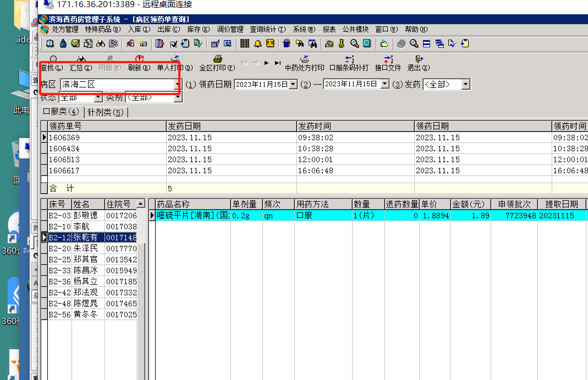Click the gray cube toolbar icon
The width and height of the screenshot is (588, 380).
tap(401, 44)
